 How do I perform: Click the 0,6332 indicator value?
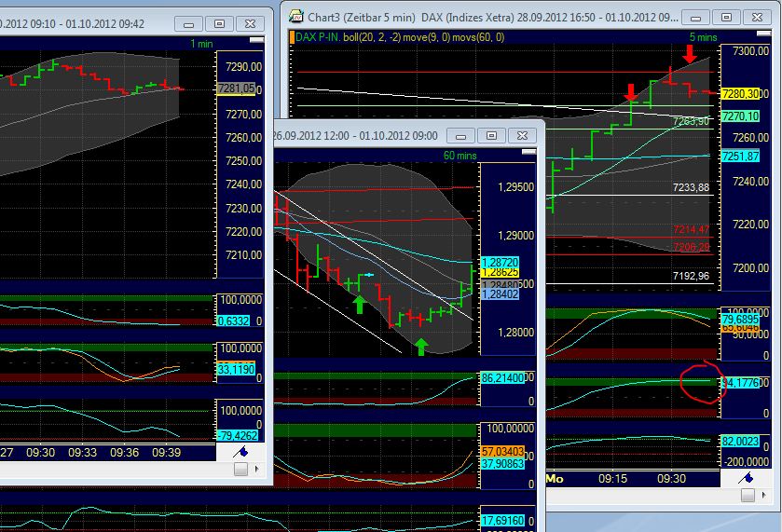tap(233, 321)
